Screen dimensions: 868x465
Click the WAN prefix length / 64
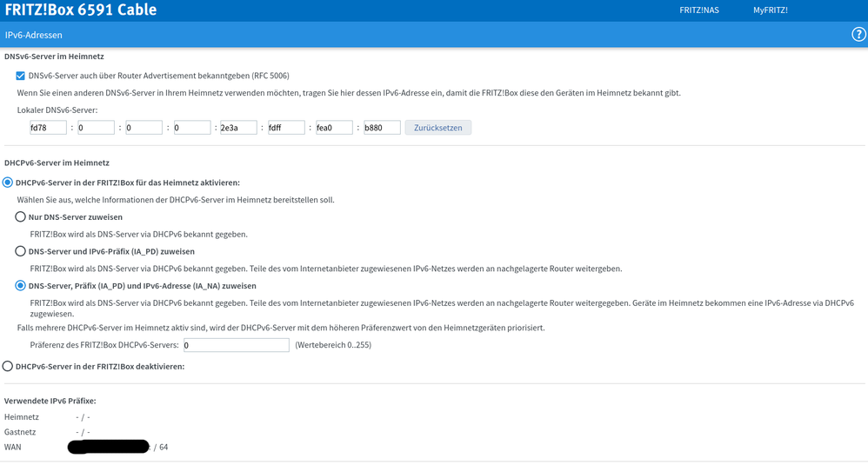[x=161, y=447]
